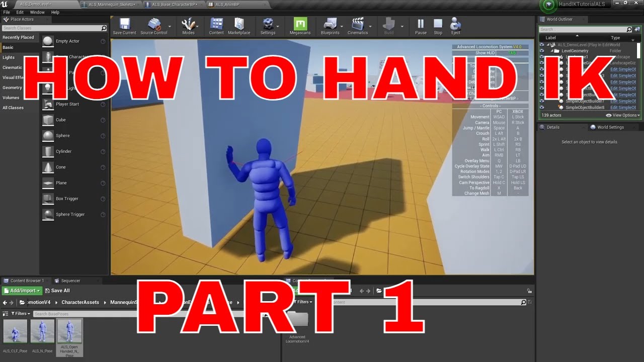Select the Plane shape icon
This screenshot has width=644, height=362.
48,183
